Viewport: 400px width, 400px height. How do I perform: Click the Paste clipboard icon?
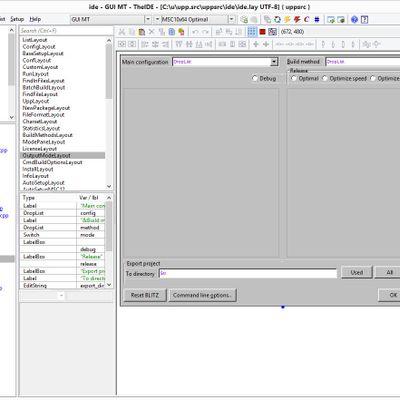[142, 32]
